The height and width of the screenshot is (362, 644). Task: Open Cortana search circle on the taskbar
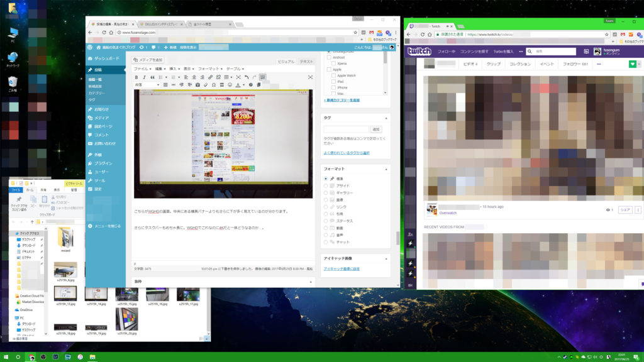pyautogui.click(x=18, y=357)
